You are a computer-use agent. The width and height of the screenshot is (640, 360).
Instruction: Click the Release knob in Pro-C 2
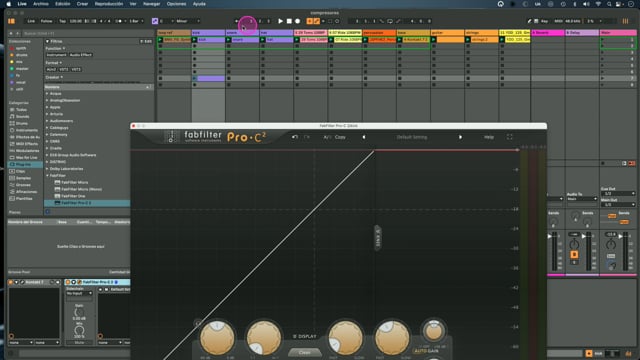pyautogui.click(x=392, y=338)
